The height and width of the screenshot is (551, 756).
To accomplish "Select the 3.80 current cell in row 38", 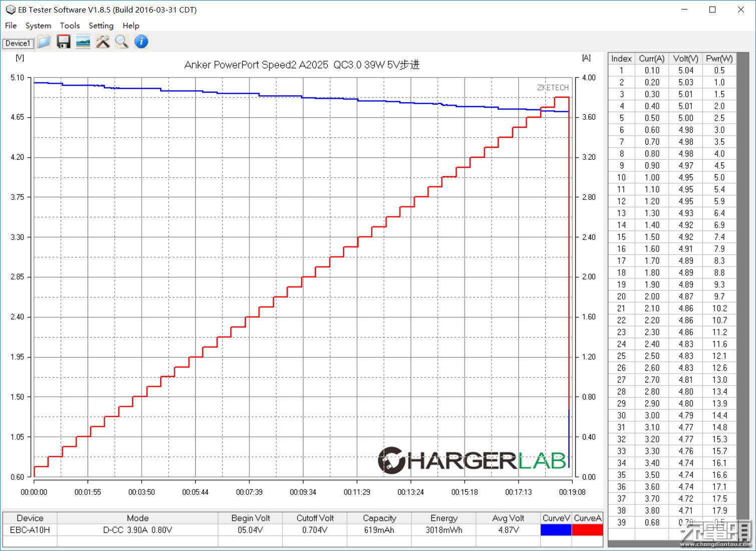I will pos(651,511).
